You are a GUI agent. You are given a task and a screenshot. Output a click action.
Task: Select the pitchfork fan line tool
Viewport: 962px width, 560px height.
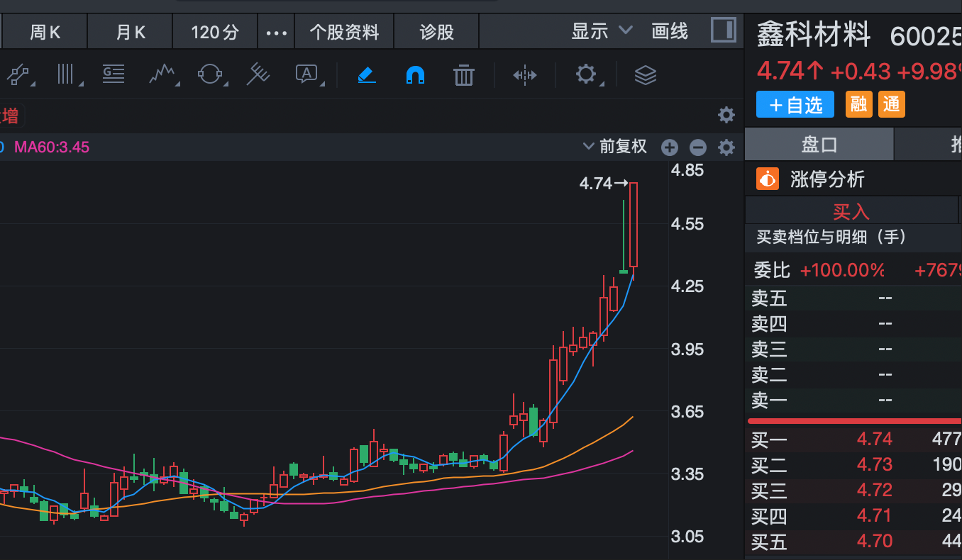(258, 74)
